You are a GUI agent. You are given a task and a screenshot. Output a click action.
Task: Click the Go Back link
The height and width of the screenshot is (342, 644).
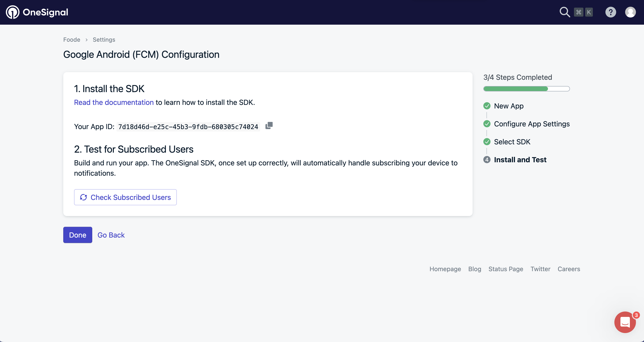point(111,235)
